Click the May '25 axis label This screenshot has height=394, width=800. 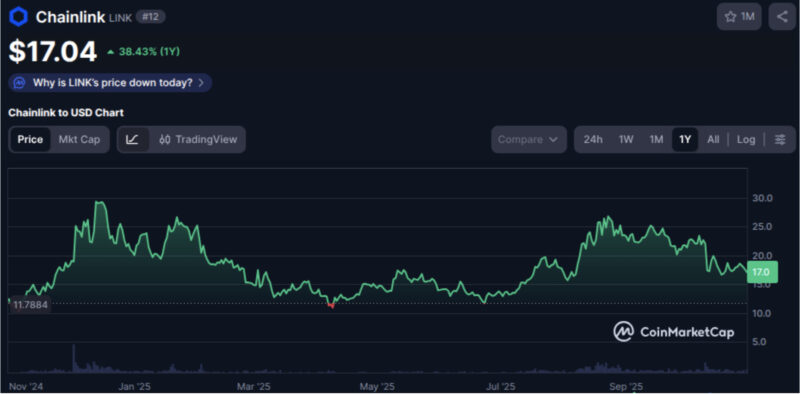[x=377, y=386]
